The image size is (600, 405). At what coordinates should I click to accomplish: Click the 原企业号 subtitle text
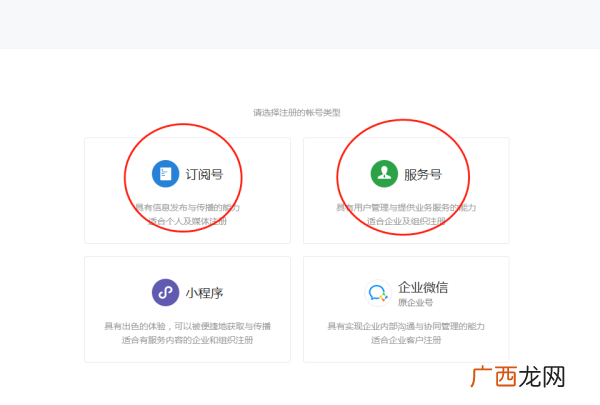(x=415, y=303)
